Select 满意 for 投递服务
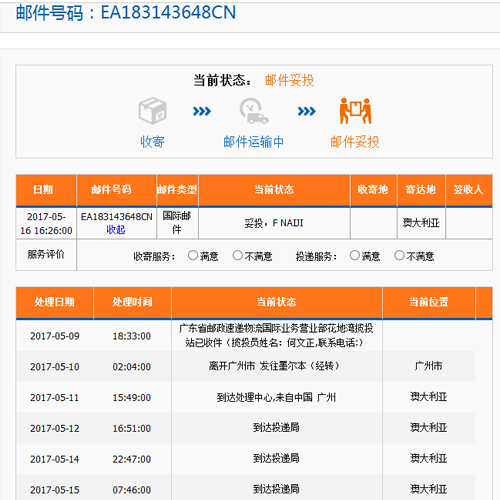The height and width of the screenshot is (500, 500). click(355, 256)
